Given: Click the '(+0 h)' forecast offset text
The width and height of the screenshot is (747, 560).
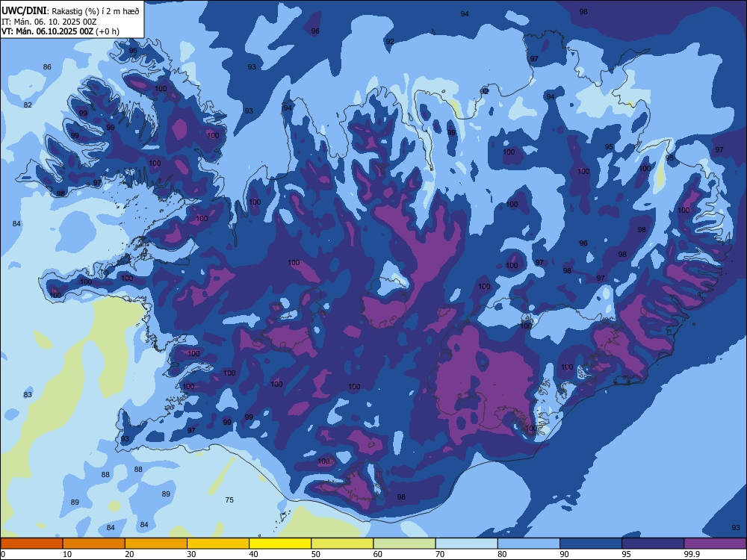Looking at the screenshot, I should pyautogui.click(x=108, y=31).
